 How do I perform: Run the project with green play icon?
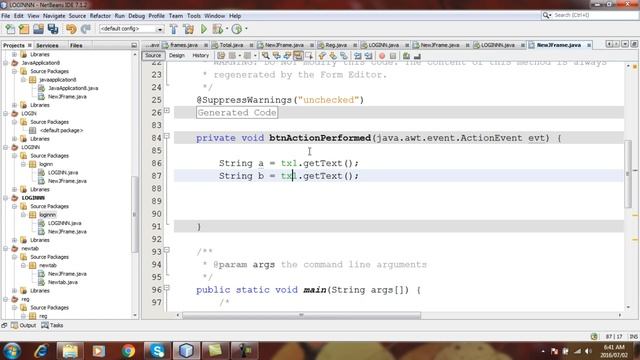pyautogui.click(x=204, y=29)
